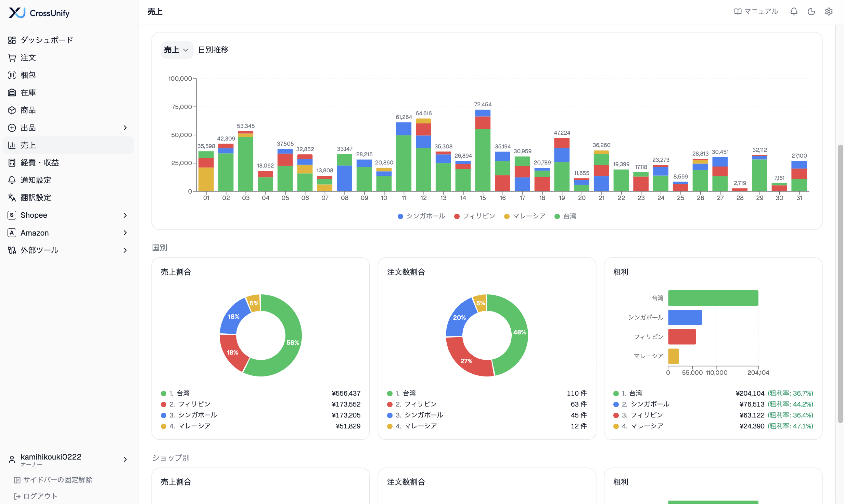This screenshot has width=844, height=504.
Task: Open 経費・収益 menu item
Action: click(x=68, y=163)
